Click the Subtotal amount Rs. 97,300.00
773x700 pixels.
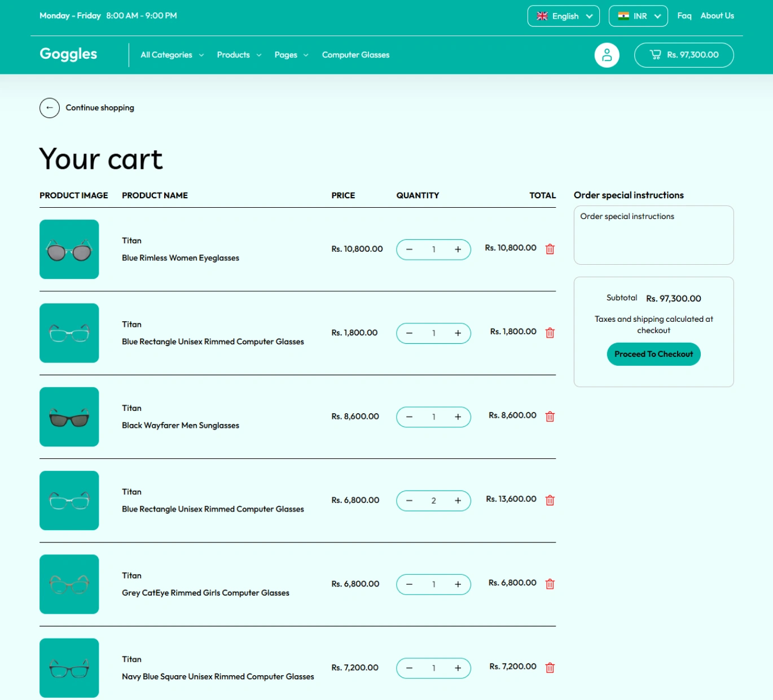674,299
